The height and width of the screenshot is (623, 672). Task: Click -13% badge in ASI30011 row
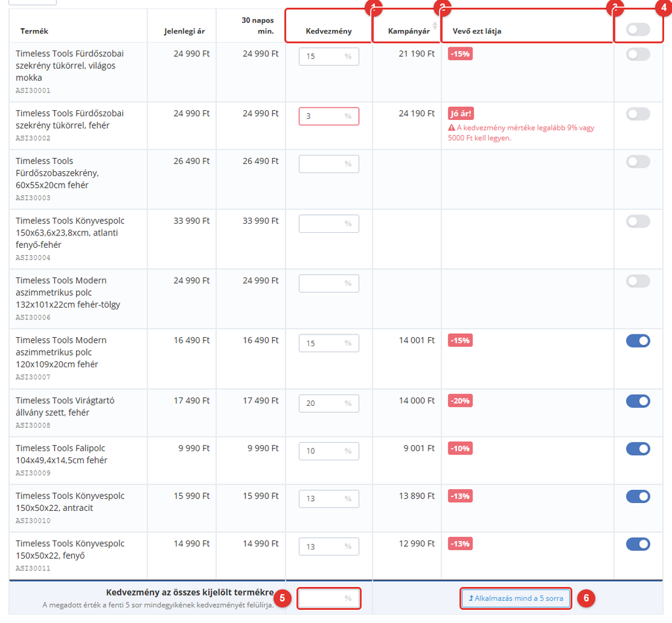coord(460,544)
